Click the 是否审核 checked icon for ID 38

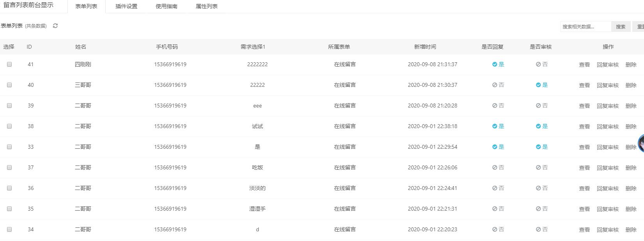click(538, 127)
